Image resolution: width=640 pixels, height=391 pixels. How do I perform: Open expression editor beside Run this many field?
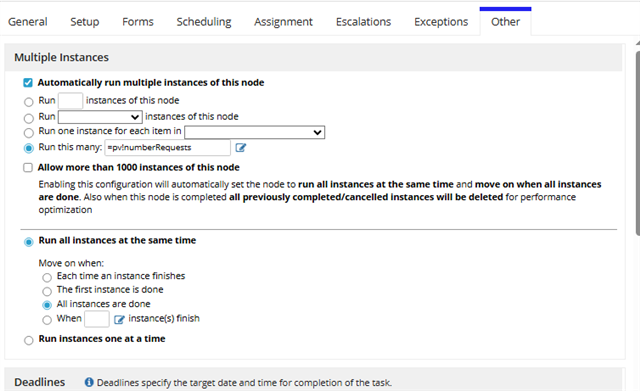240,148
